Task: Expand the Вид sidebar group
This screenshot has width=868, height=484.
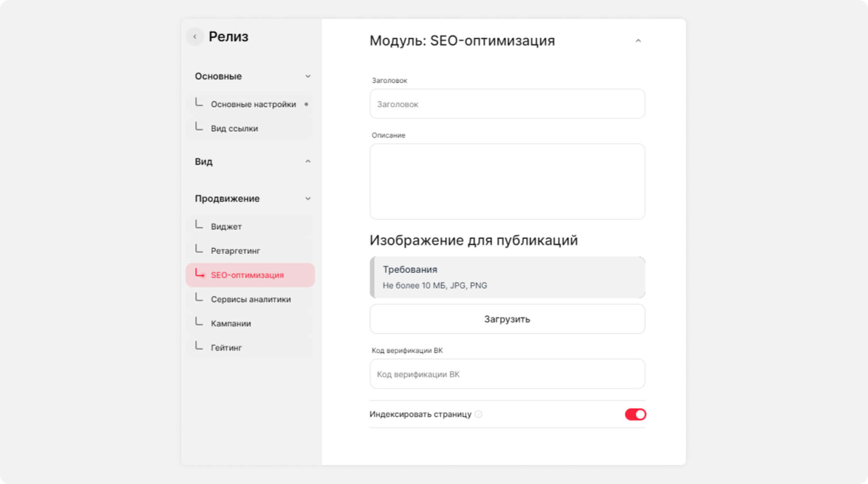Action: pos(308,162)
